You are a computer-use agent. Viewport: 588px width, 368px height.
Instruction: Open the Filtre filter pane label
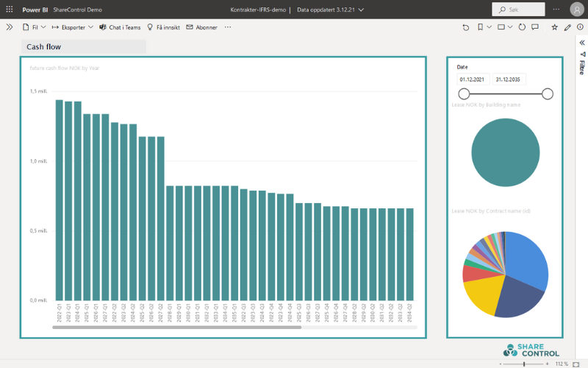coord(582,67)
